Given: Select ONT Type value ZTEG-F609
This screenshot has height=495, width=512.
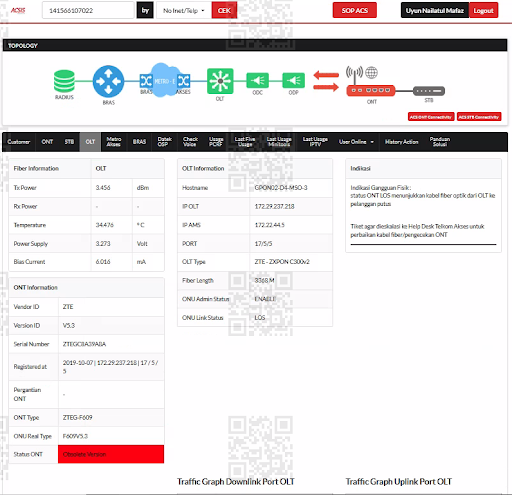Looking at the screenshot, I should tap(77, 417).
